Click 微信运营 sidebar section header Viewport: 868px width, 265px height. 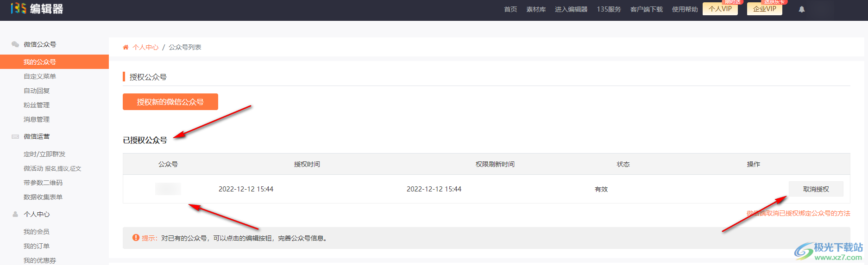[x=37, y=136]
